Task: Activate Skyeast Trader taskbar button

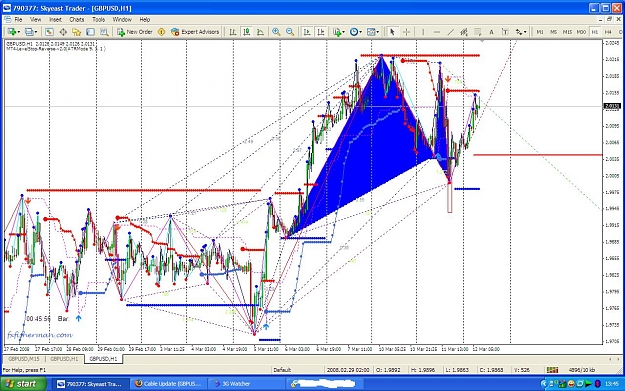Action: pyautogui.click(x=90, y=384)
